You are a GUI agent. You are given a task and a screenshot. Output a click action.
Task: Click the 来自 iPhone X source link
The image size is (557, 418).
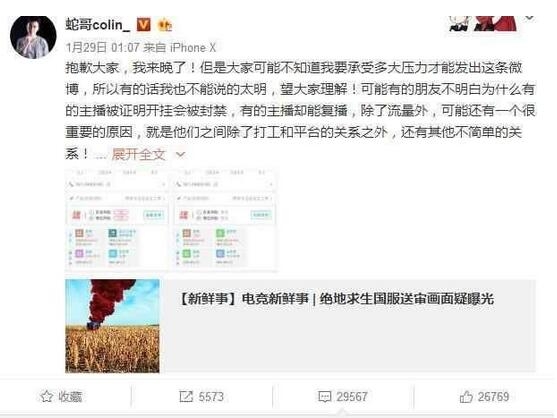point(179,47)
